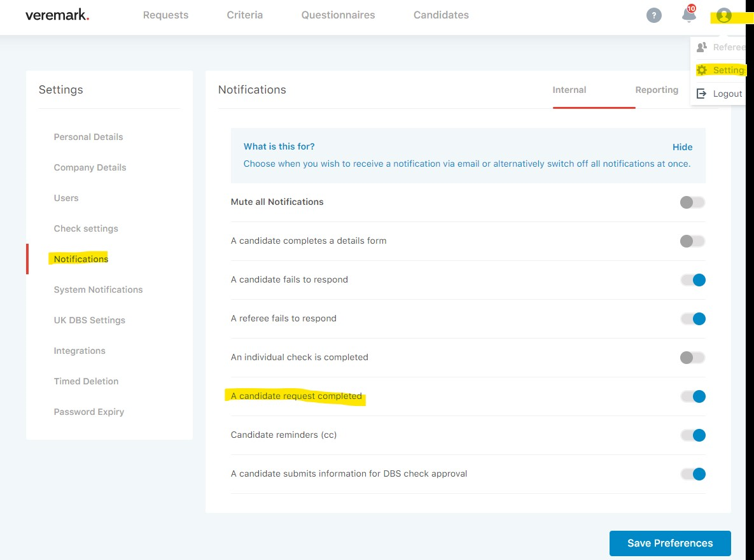Open the Questionnaires section
This screenshot has height=560, width=754.
(338, 15)
